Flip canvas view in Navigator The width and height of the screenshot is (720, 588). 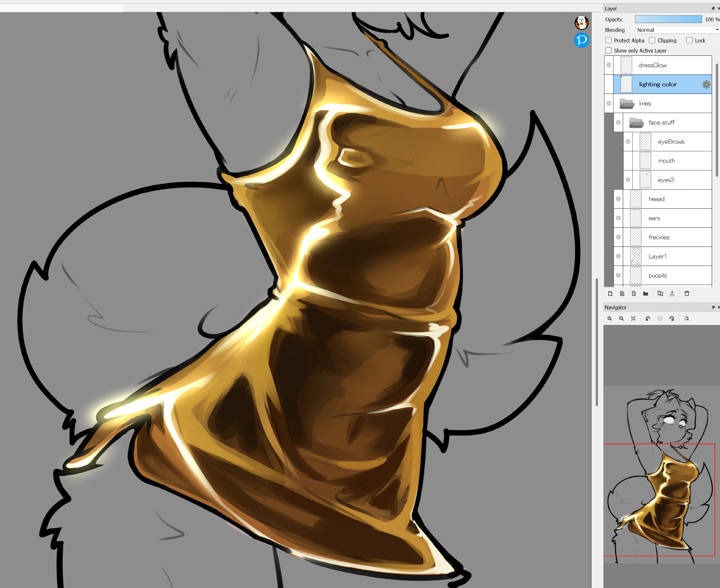pos(686,318)
